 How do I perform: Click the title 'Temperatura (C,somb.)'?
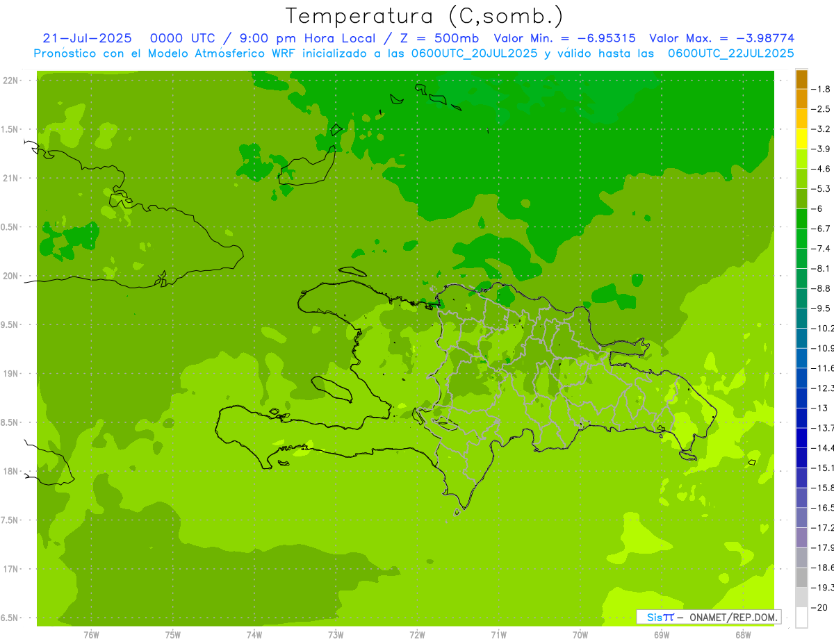tap(424, 15)
